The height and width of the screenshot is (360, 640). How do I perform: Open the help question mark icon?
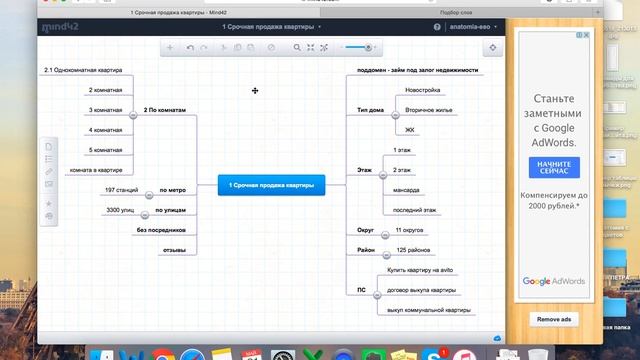click(x=437, y=27)
